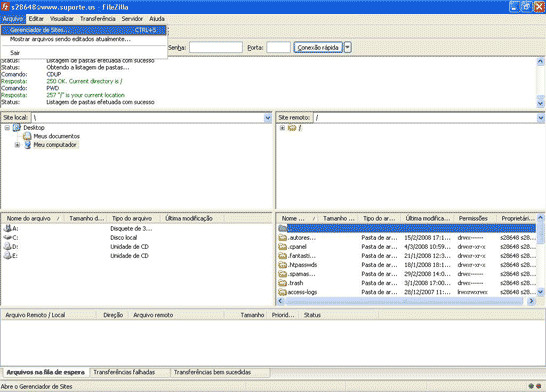Screen dimensions: 546x392
Task: Open quick connect history dropdown arrow
Action: [348, 47]
